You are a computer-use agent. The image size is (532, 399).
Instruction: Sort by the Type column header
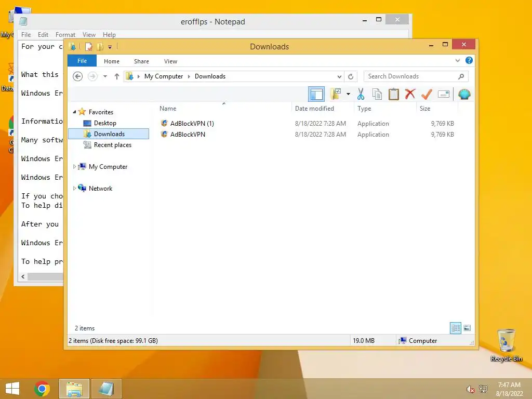point(364,109)
